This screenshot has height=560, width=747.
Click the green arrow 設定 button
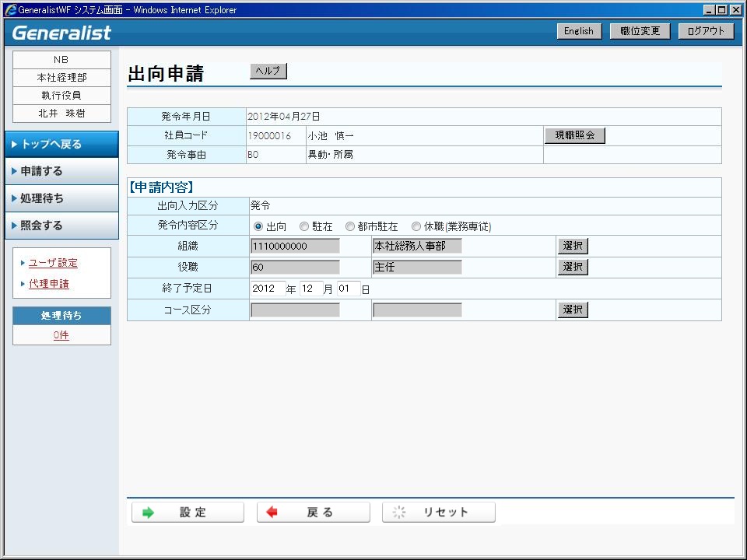(x=188, y=513)
